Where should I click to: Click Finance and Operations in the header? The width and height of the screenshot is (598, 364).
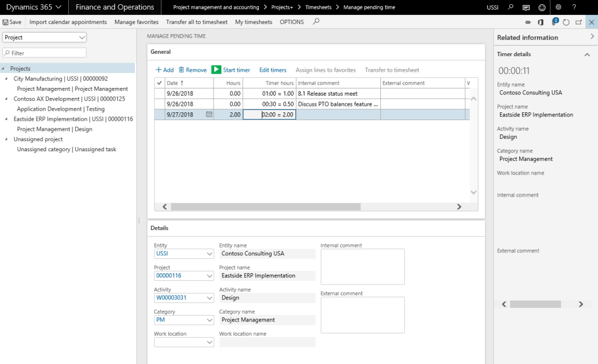115,7
